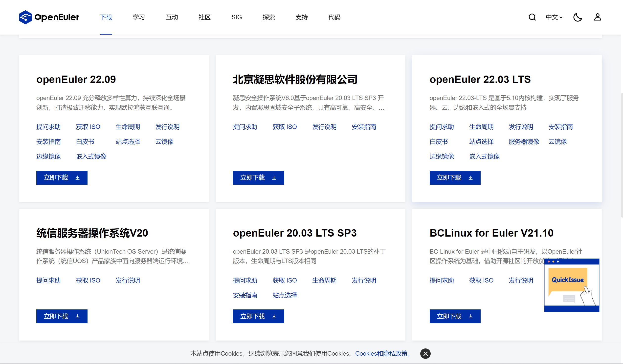Select the 互动 menu item
This screenshot has width=623, height=364.
[x=172, y=17]
